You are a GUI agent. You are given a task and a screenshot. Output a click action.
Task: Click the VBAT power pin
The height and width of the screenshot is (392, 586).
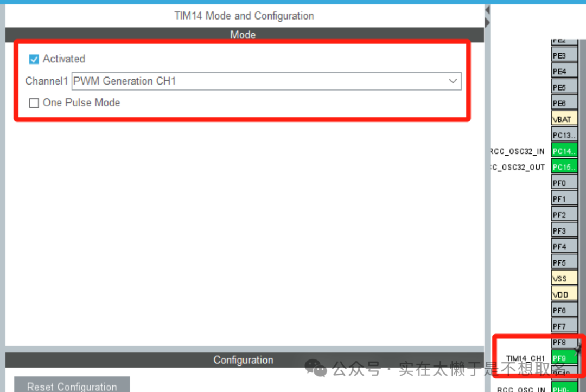(564, 119)
